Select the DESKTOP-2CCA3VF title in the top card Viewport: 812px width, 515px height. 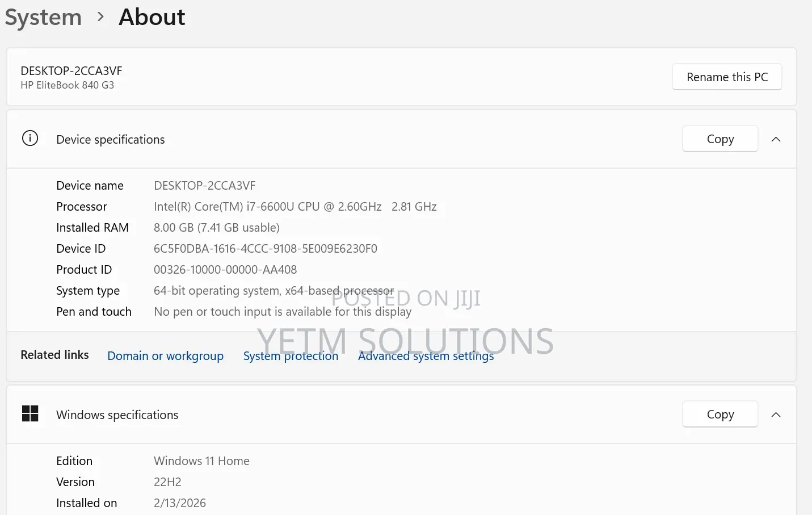pos(71,71)
